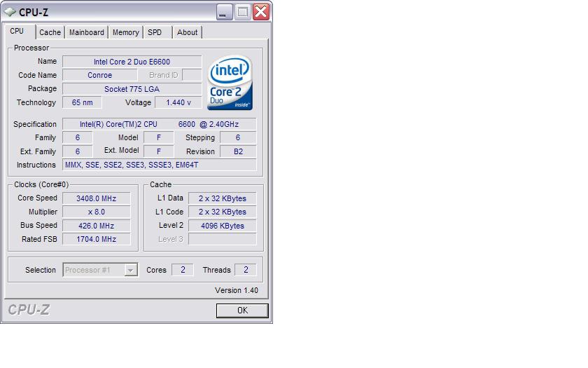Screen dimensions: 588x368
Task: Open the Mainboard tab
Action: coord(87,32)
